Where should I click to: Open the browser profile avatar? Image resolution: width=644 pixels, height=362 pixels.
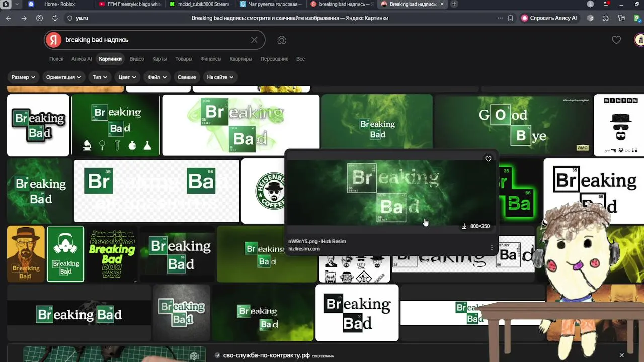coord(590,4)
